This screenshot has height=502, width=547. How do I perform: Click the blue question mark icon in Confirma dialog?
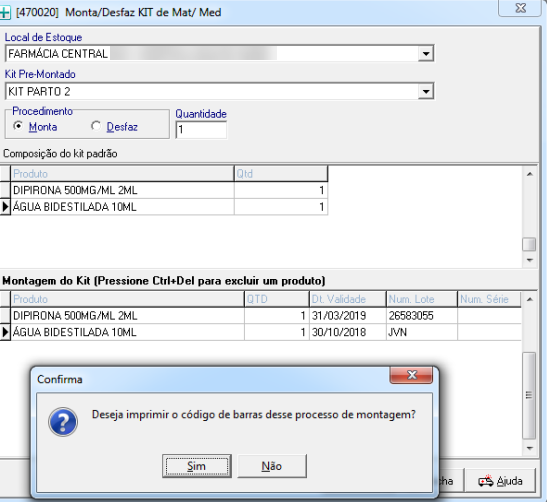pyautogui.click(x=63, y=422)
